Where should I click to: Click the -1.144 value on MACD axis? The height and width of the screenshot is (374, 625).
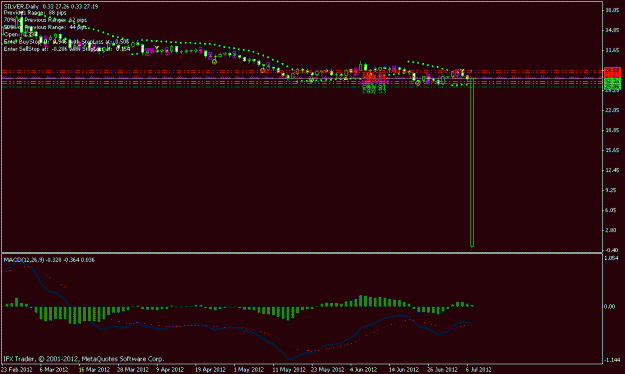[612, 360]
